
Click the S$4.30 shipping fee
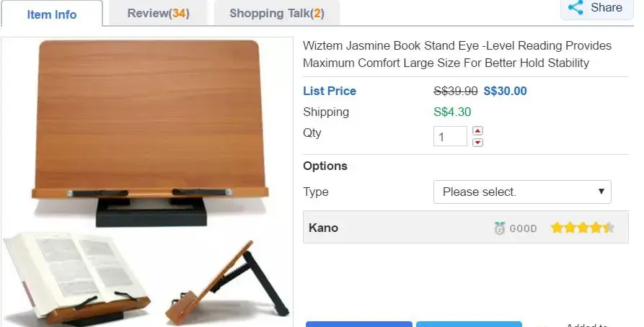click(452, 112)
